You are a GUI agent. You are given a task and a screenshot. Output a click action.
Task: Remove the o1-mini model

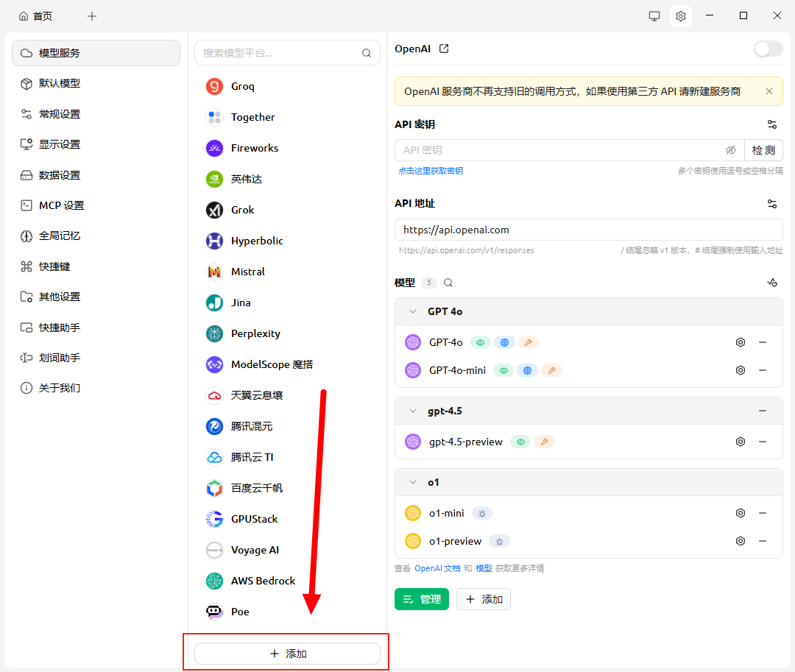click(x=762, y=513)
